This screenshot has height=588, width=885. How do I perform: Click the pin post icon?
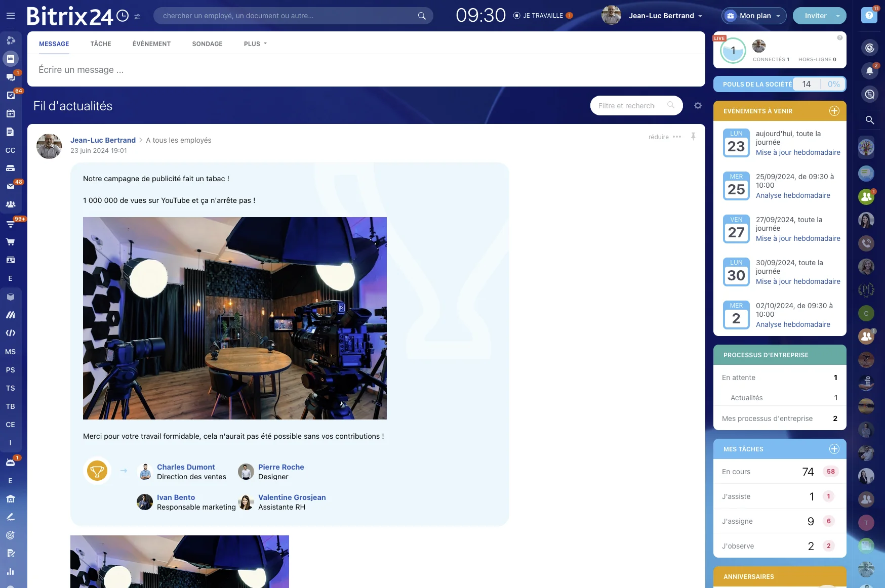[x=693, y=137]
